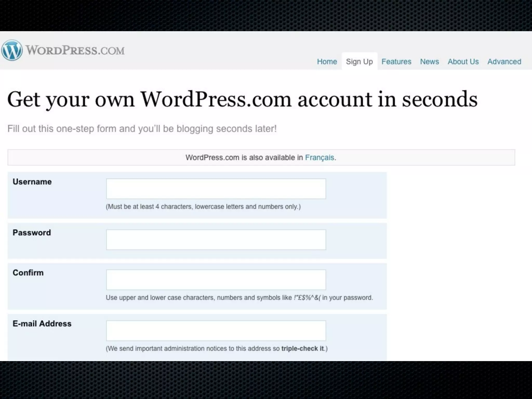Screen dimensions: 532x399
Task: Open the Home navigation tab
Action: pos(327,62)
